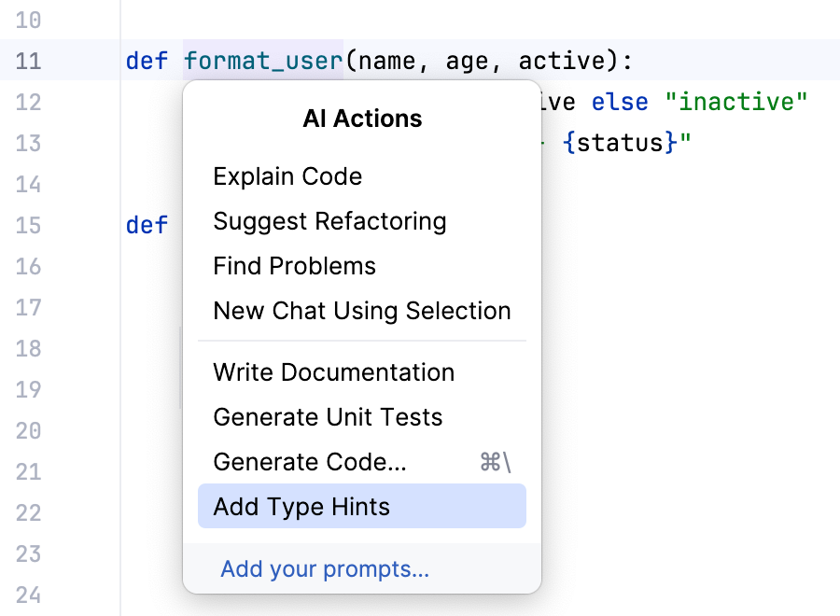Viewport: 840px width, 616px height.
Task: Select Write Documentation action
Action: [333, 371]
